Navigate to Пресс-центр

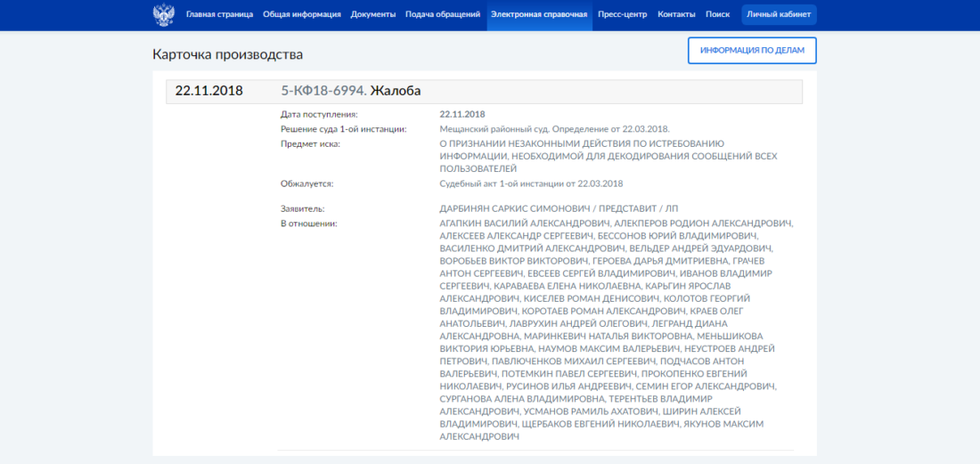coord(624,15)
